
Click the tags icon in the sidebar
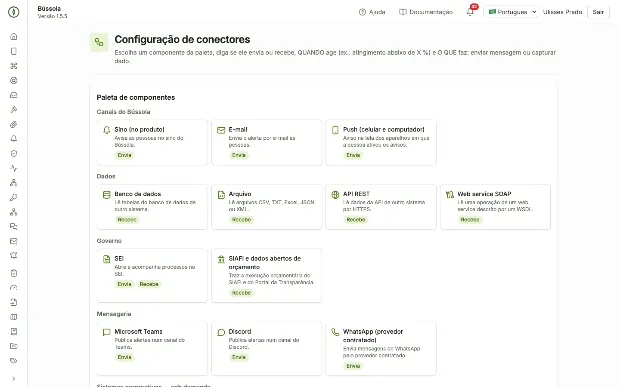click(13, 361)
